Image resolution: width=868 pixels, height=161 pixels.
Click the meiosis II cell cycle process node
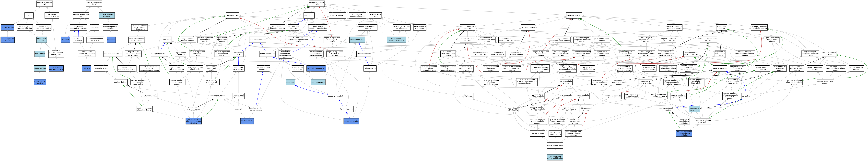(x=239, y=96)
